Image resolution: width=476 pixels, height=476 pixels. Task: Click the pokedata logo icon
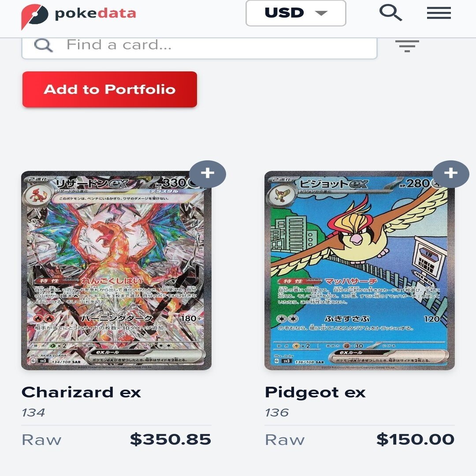click(34, 16)
